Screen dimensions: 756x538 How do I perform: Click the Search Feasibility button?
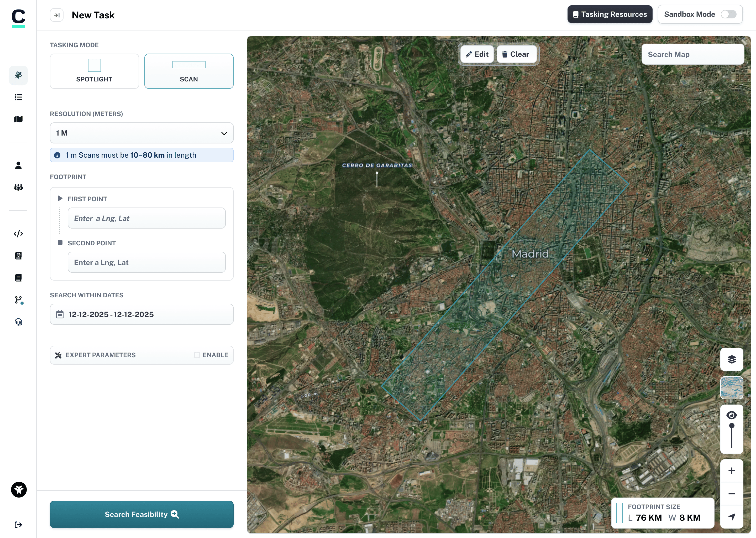[x=142, y=514]
